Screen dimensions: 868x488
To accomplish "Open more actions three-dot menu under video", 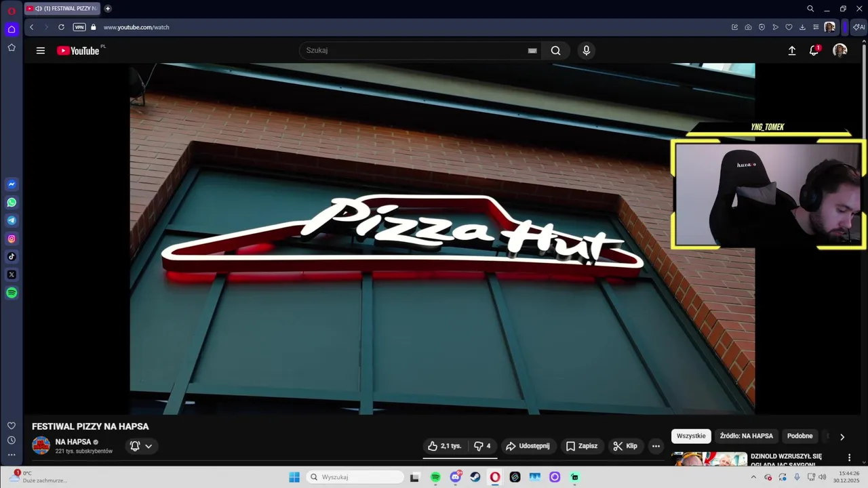I will pyautogui.click(x=656, y=446).
